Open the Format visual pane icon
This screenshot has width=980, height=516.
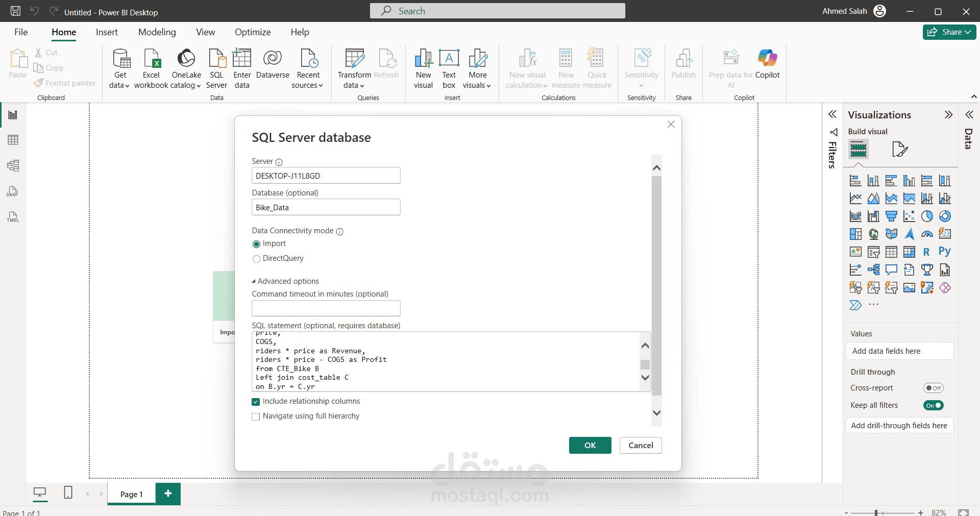click(899, 150)
